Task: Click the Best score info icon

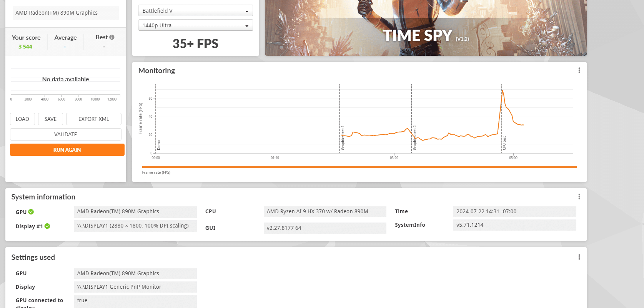Action: 112,37
